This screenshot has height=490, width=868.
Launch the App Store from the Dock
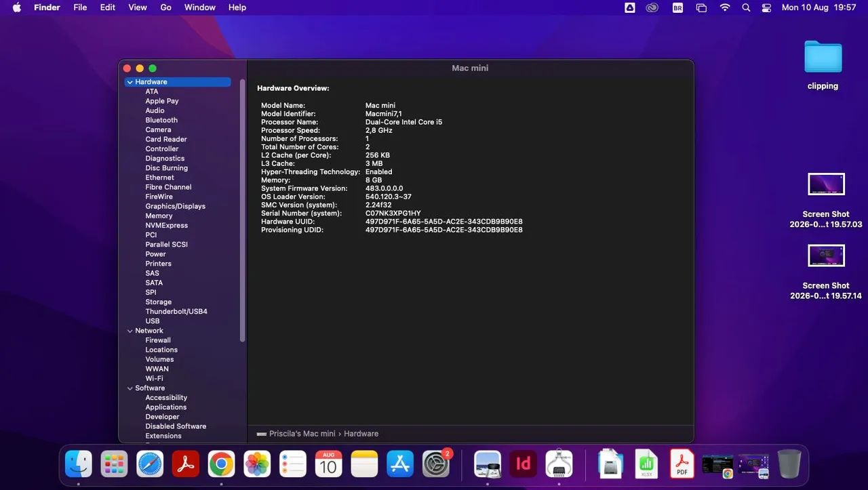click(x=400, y=464)
